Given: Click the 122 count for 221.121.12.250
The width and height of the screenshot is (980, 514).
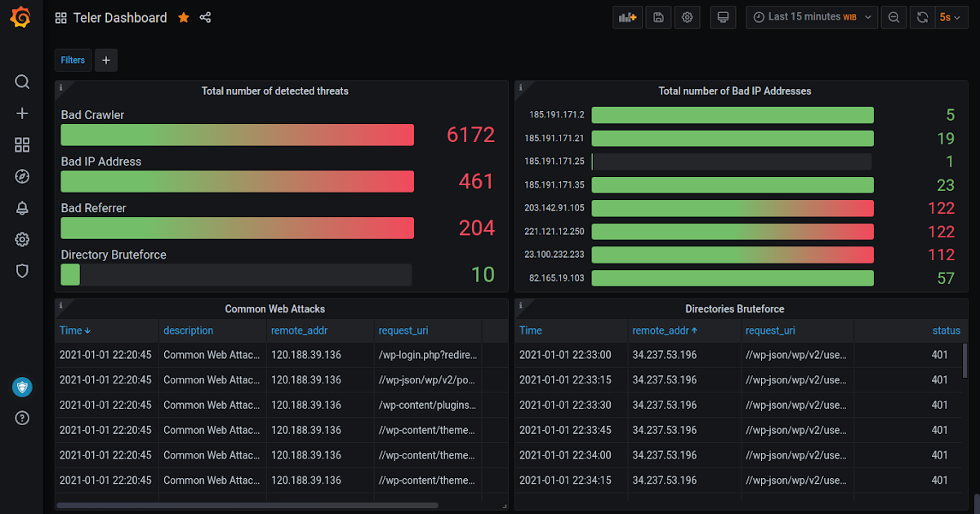Looking at the screenshot, I should (941, 232).
